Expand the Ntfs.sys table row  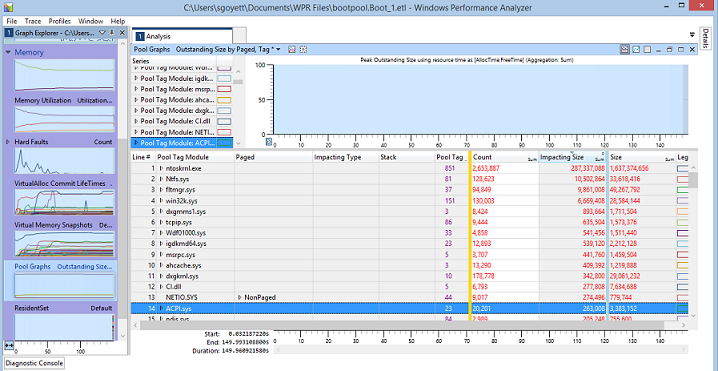click(162, 179)
